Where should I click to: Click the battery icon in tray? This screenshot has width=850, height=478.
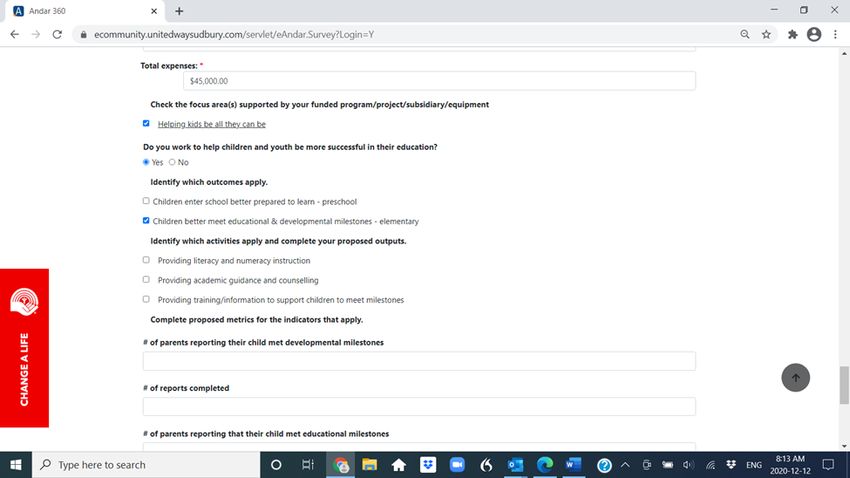coord(667,464)
